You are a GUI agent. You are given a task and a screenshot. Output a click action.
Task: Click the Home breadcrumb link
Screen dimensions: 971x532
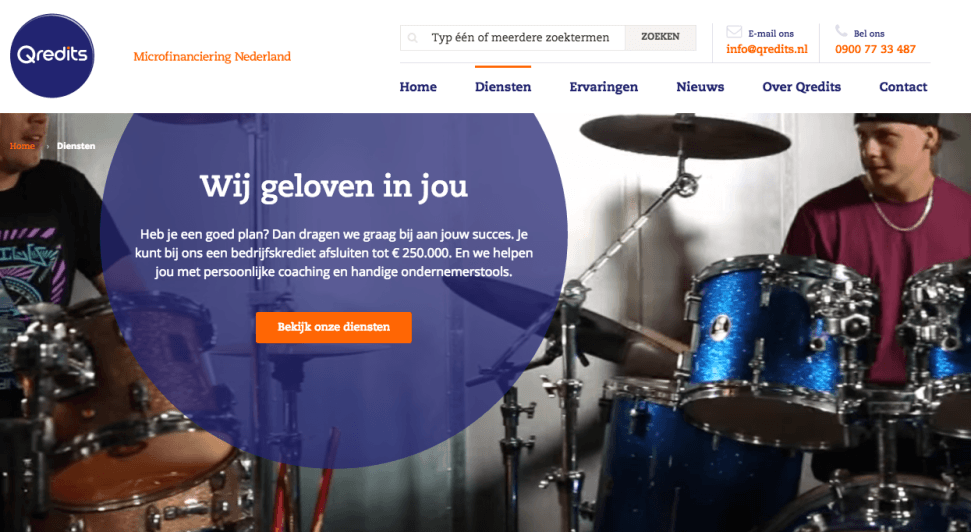tap(22, 146)
